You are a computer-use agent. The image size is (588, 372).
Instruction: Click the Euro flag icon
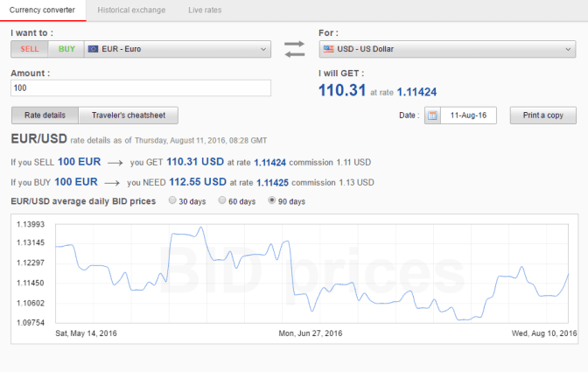point(93,49)
